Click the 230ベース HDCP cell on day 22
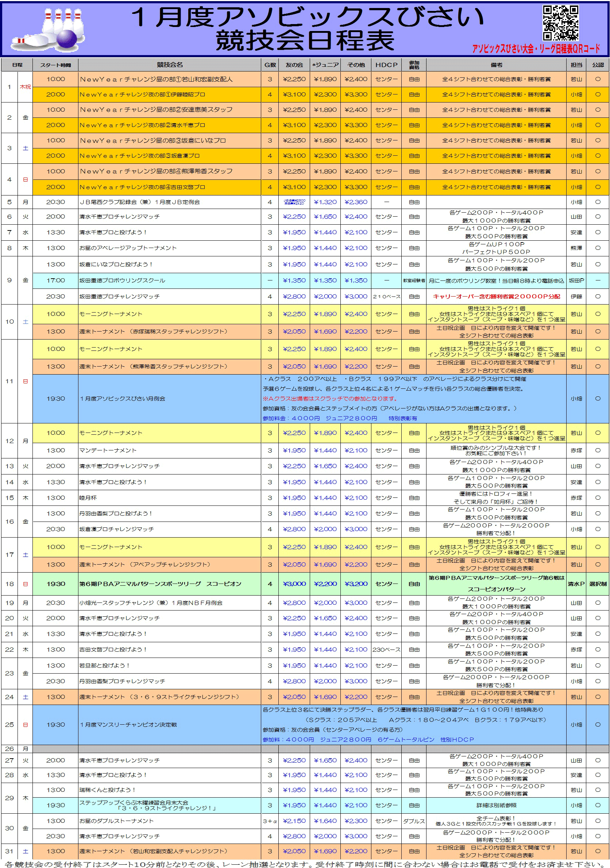 click(386, 650)
